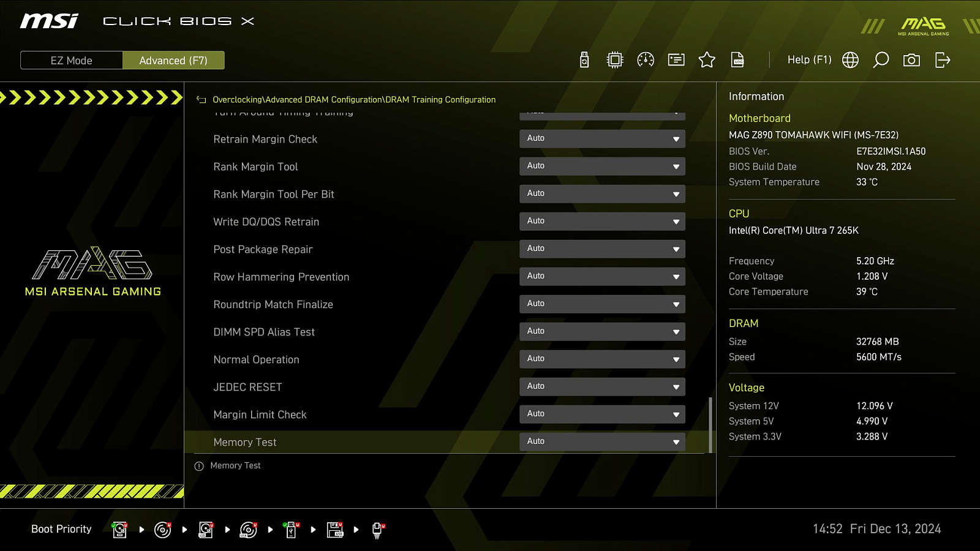Open the hardware monitor gauge icon

point(646,60)
